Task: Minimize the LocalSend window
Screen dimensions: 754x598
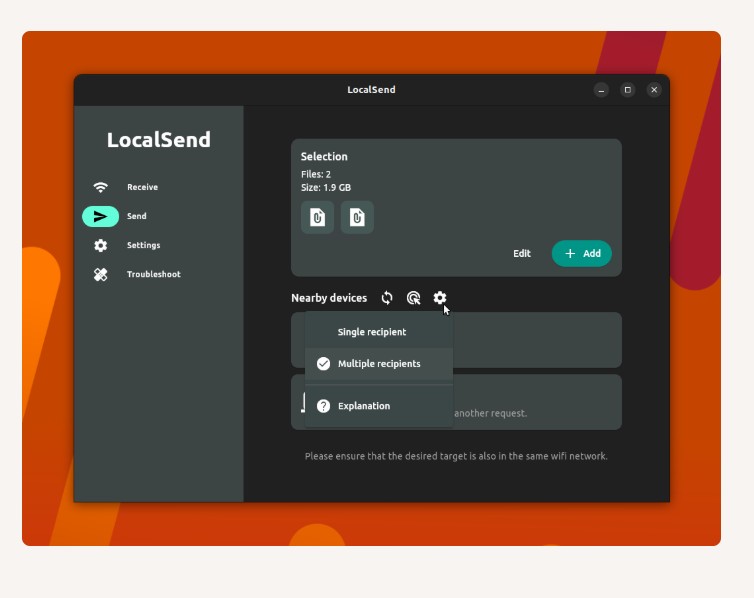Action: (601, 90)
